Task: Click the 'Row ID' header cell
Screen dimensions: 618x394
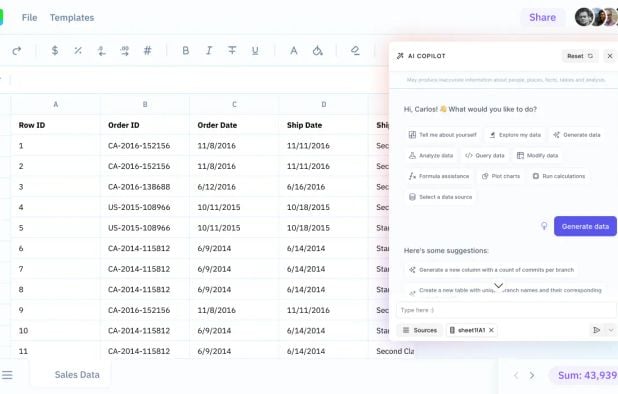Action: 56,125
